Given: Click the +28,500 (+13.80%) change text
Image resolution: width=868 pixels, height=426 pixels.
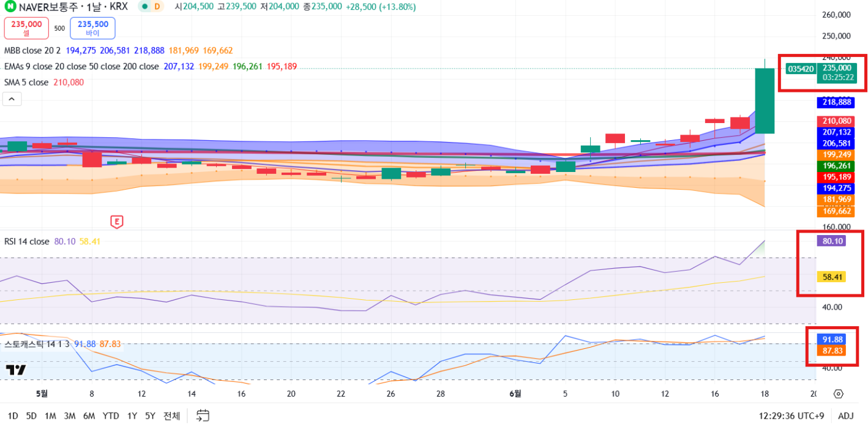Looking at the screenshot, I should pyautogui.click(x=380, y=7).
